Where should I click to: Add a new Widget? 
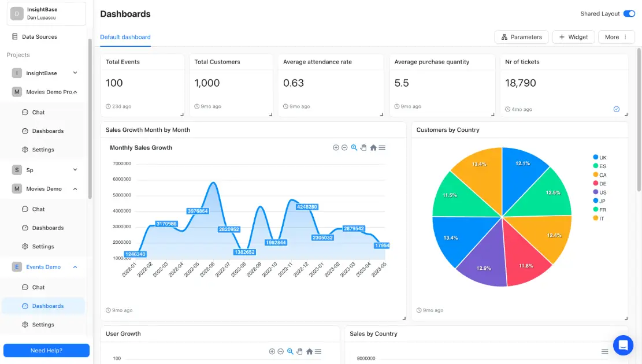(573, 37)
